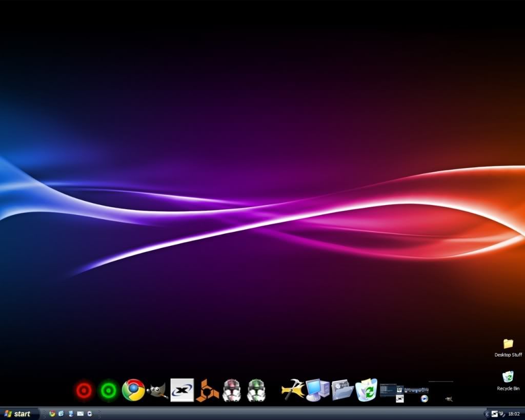
Task: Click the 18:02 taskbar clock
Action: click(514, 414)
